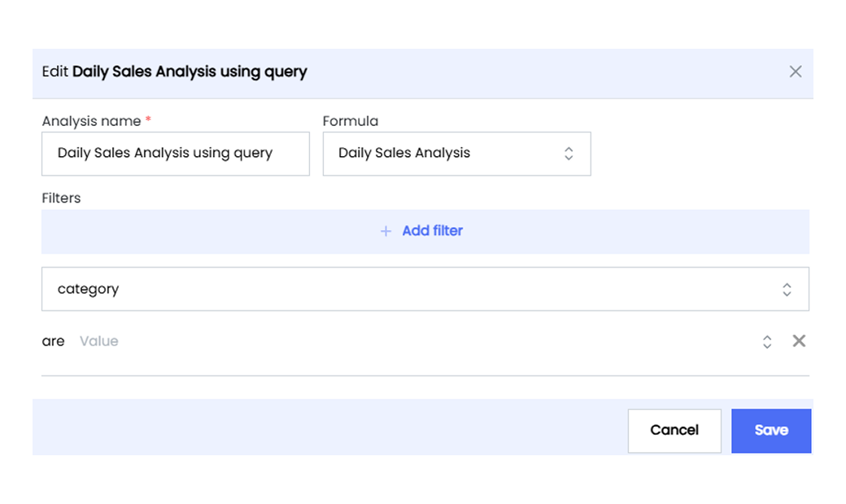Click the red required asterisk marker
846x504 pixels.
click(x=148, y=119)
